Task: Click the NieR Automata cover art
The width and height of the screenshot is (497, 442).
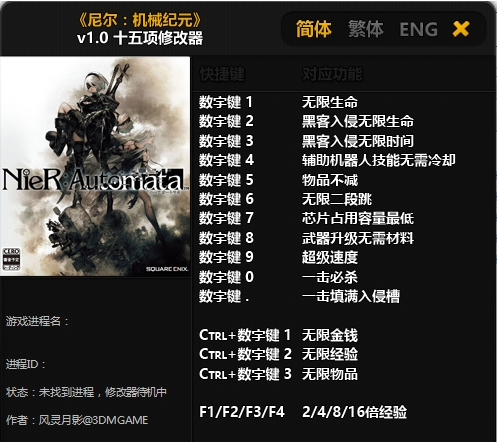Action: point(95,166)
